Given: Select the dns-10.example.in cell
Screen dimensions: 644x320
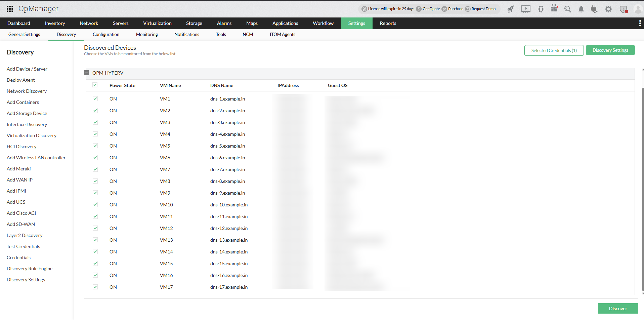Looking at the screenshot, I should [229, 205].
